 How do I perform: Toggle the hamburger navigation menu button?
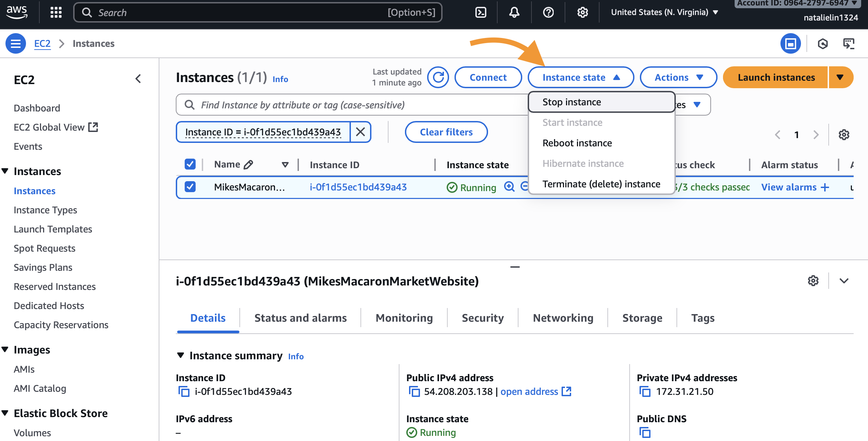click(x=16, y=43)
